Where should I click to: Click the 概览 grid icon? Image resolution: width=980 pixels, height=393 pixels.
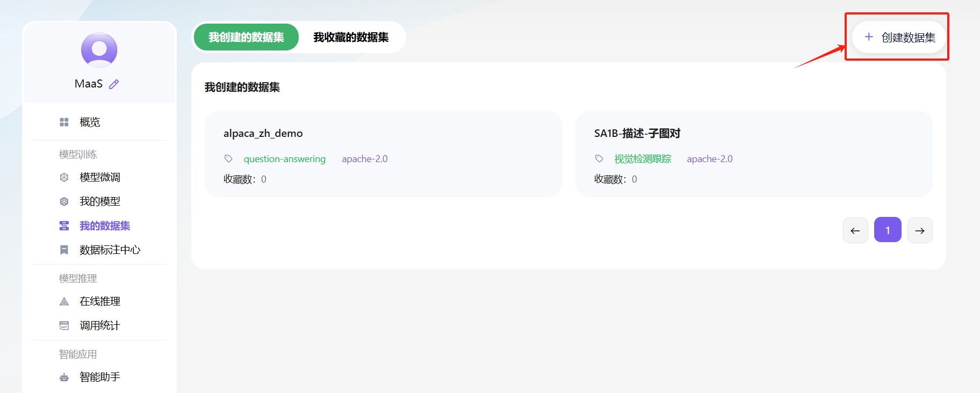64,122
